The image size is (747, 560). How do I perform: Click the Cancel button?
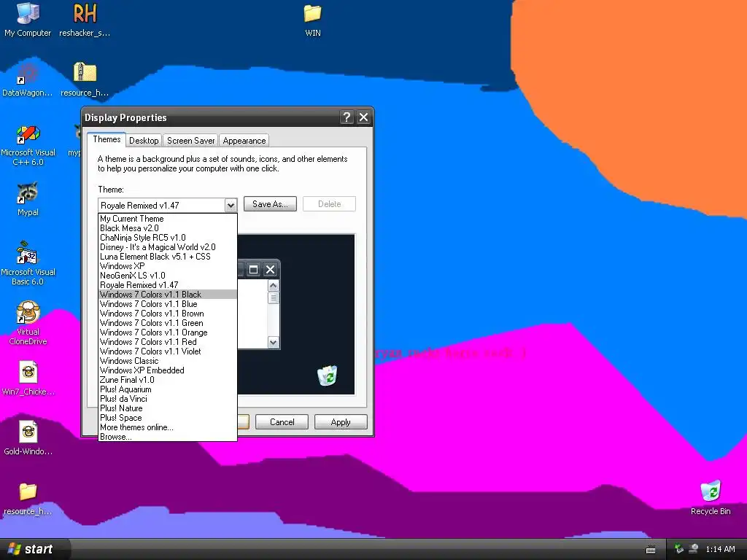282,422
